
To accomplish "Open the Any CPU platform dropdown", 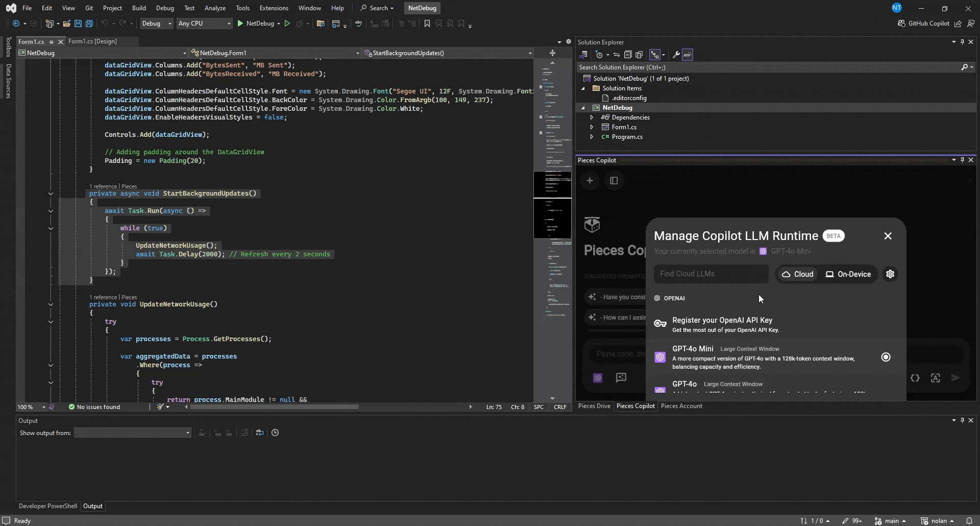I will point(204,23).
